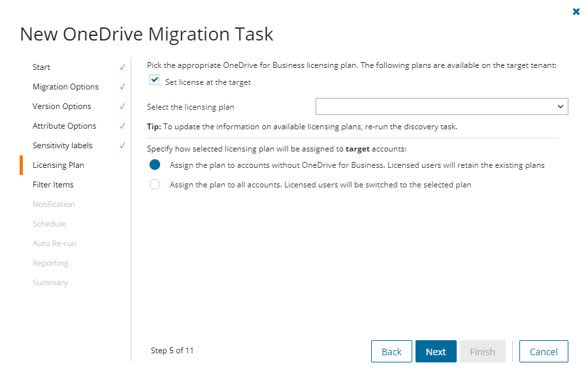The height and width of the screenshot is (382, 588).
Task: Select Assign the plan to all accounts option
Action: click(155, 184)
